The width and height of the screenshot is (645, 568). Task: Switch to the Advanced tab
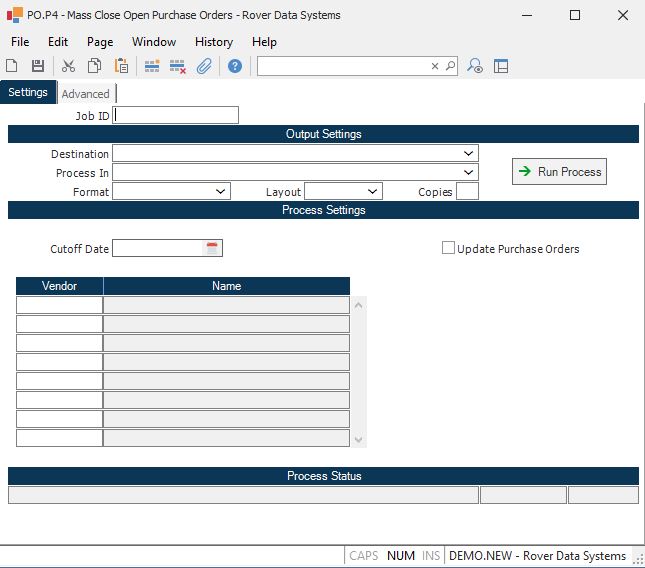coord(86,94)
